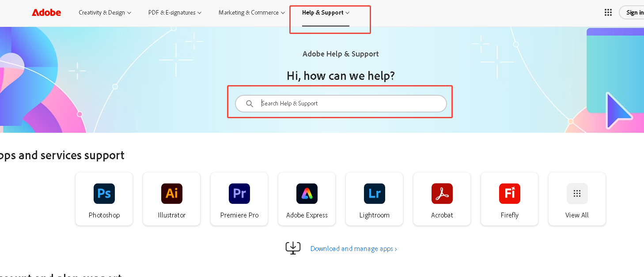Open the Photoshop support icon

104,194
